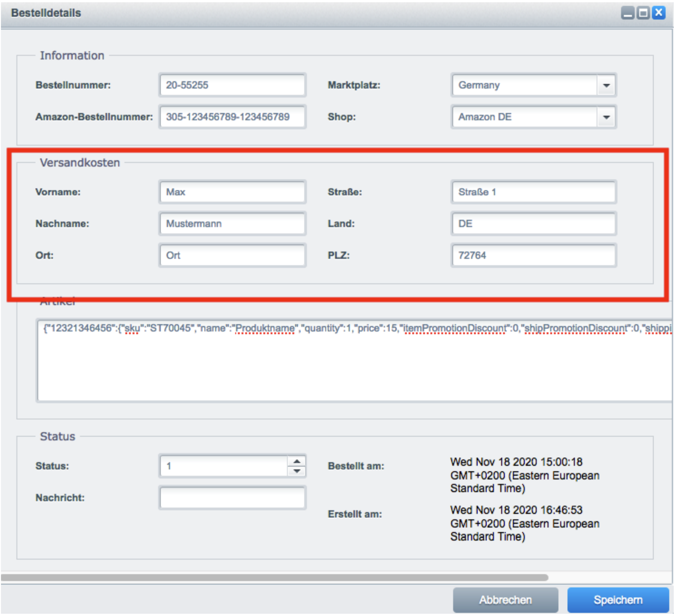Open the Marktplatz dropdown arrow
The image size is (676, 616).
pos(606,85)
